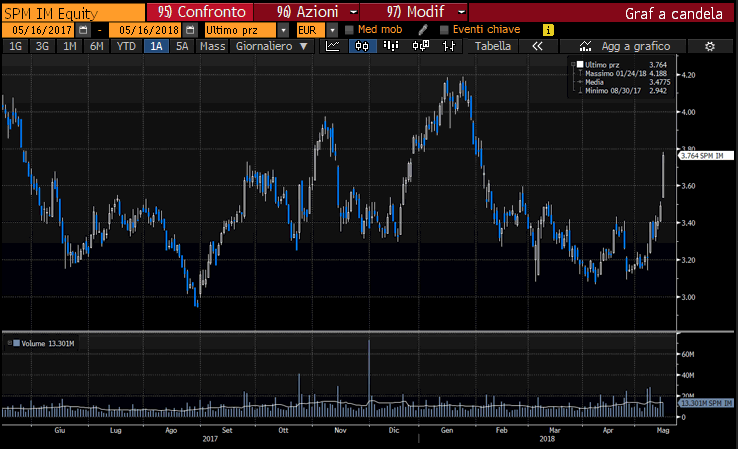Select the candlestick chart icon

362,46
